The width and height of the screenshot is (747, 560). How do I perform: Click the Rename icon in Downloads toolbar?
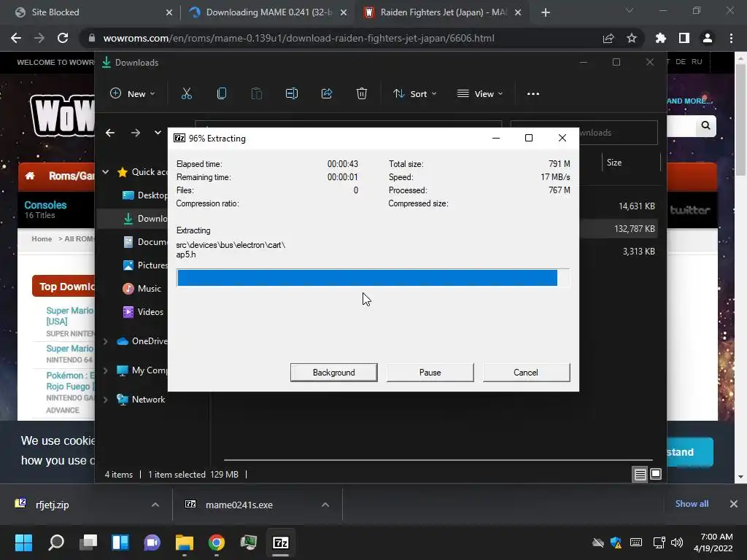click(x=292, y=94)
